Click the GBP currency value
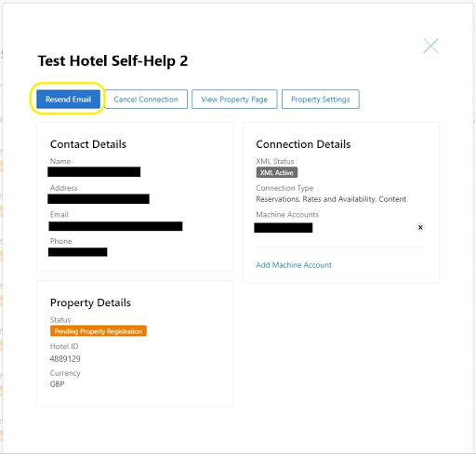Screen dimensions: 476x456 pyautogui.click(x=58, y=384)
